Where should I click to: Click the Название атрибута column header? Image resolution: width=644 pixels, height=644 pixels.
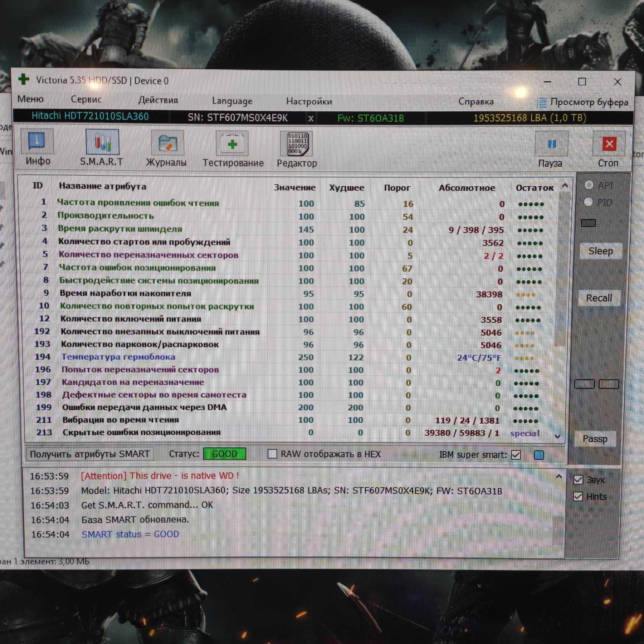[102, 186]
